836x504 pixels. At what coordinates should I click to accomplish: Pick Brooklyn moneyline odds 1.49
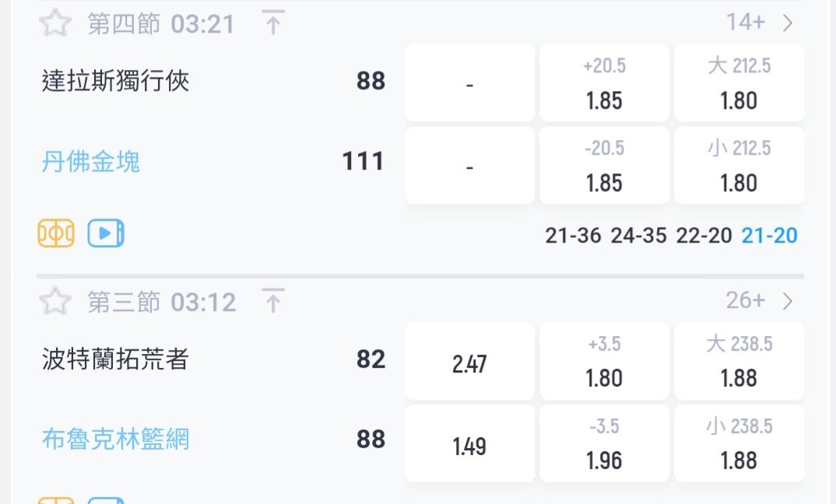tap(469, 443)
